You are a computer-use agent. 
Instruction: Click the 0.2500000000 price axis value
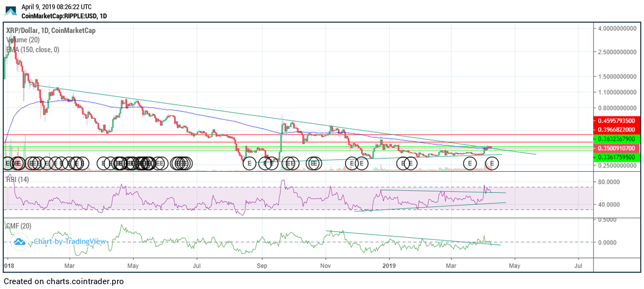tap(618, 165)
